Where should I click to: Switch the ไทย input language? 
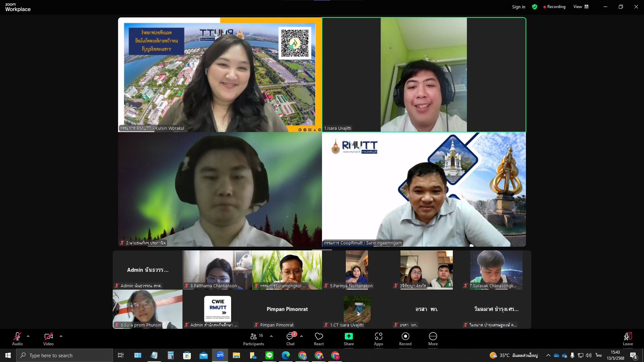point(599,355)
